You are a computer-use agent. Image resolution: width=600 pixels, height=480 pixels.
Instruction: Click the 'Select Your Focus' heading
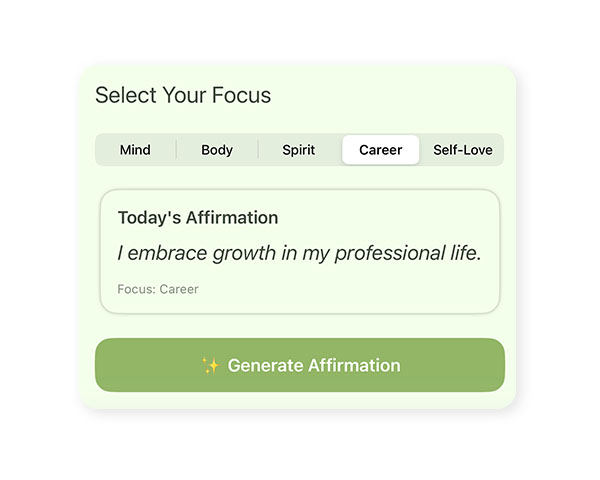pos(183,96)
